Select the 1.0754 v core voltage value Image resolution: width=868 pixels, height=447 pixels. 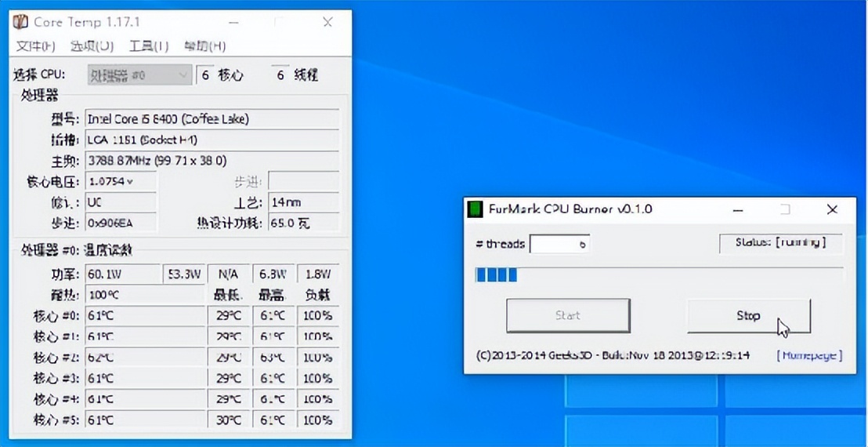click(121, 181)
